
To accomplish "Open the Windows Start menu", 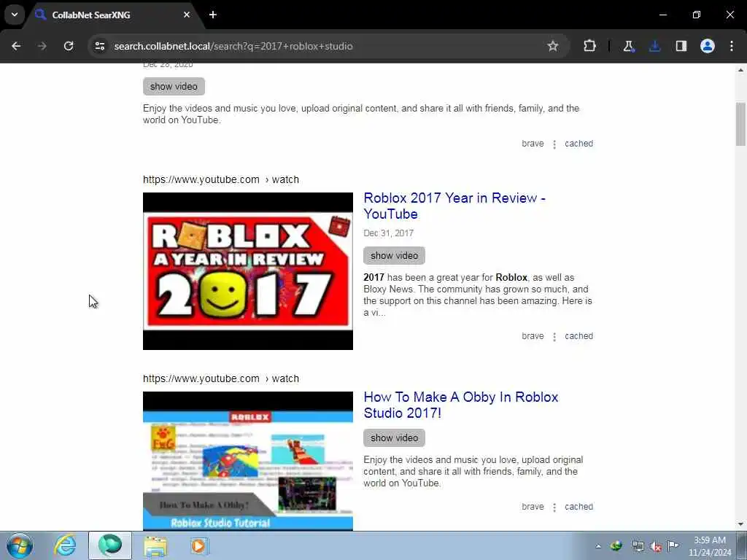I will [x=20, y=545].
